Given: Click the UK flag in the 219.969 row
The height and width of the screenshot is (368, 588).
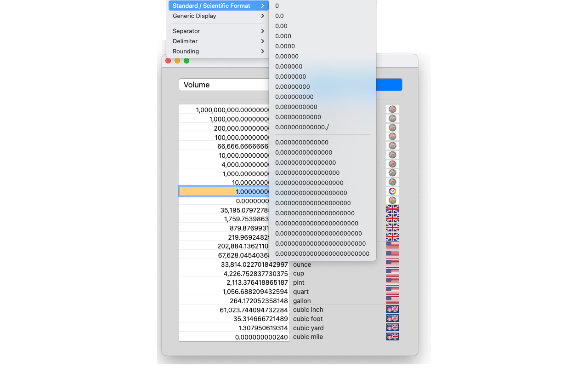Looking at the screenshot, I should [x=392, y=236].
